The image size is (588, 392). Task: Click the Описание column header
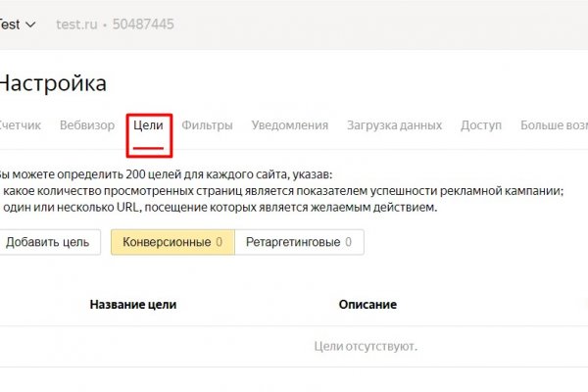coord(367,305)
